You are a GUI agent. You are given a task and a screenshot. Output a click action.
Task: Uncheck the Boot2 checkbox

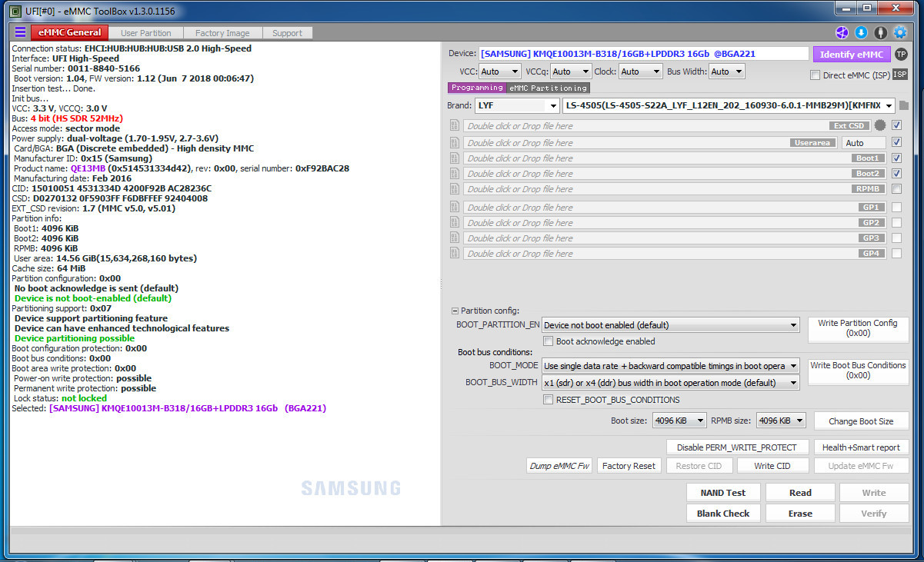[896, 173]
